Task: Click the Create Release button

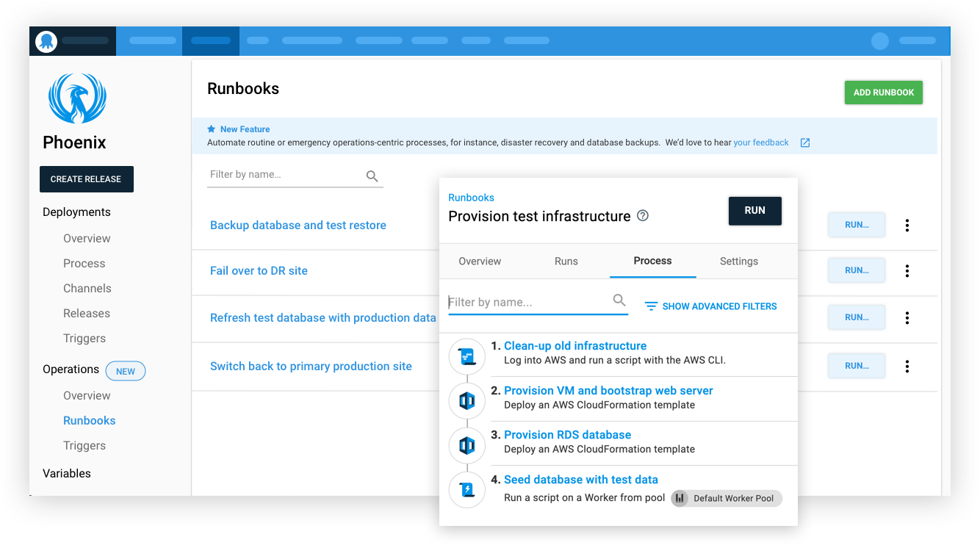Action: click(x=87, y=179)
